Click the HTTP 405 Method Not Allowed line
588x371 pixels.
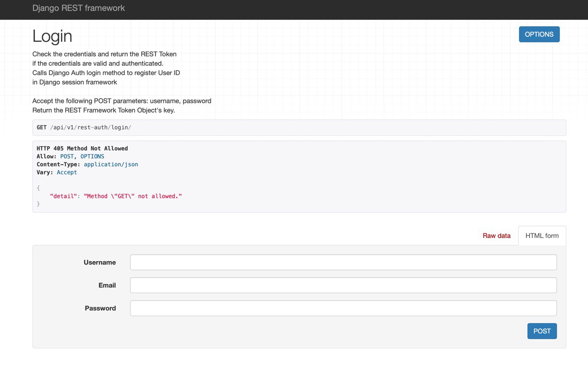[x=82, y=148]
